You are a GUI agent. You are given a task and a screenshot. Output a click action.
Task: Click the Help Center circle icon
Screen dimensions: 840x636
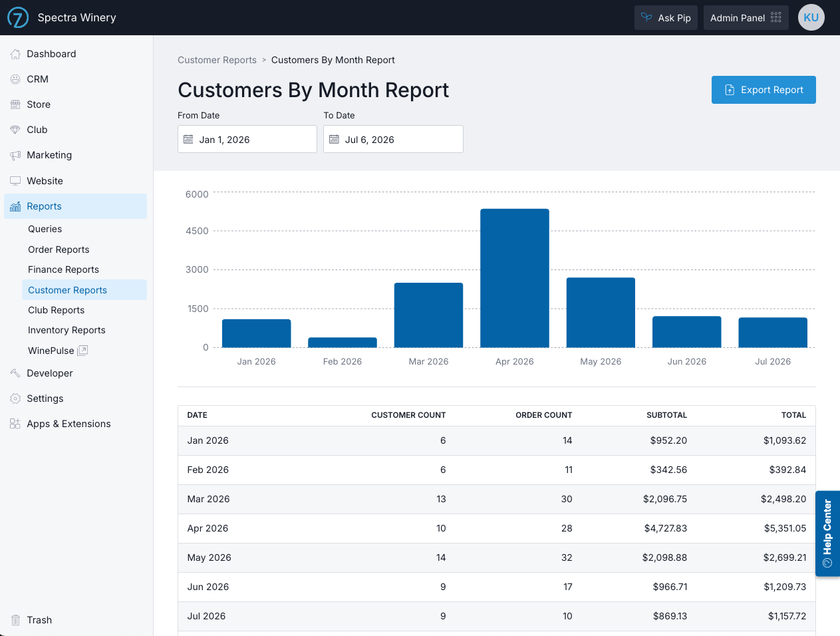[827, 563]
